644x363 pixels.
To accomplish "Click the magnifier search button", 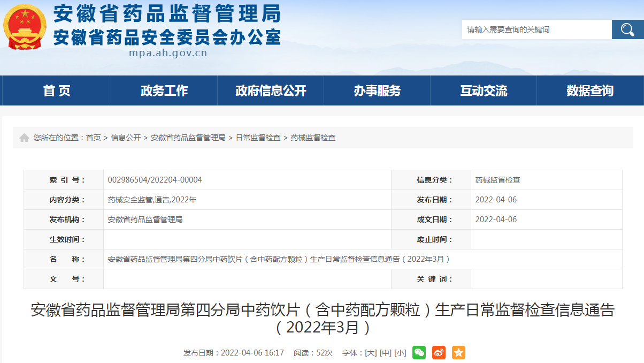I will [x=627, y=29].
